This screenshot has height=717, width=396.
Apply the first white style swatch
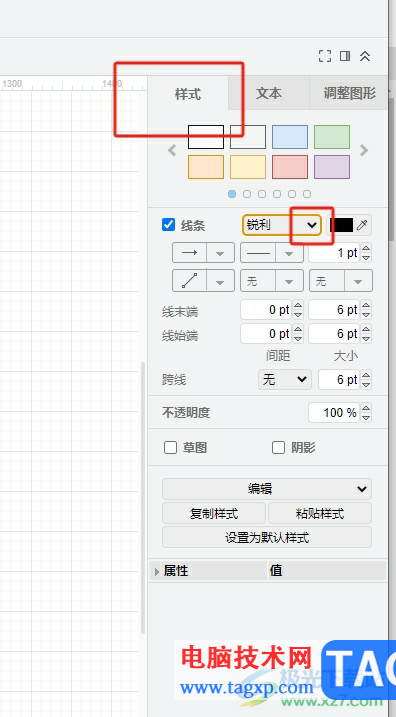pos(206,137)
